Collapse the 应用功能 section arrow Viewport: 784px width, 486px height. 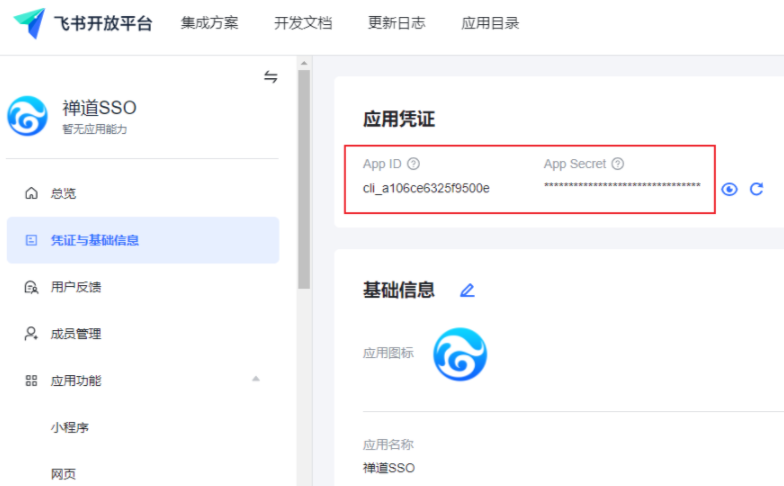pos(256,379)
